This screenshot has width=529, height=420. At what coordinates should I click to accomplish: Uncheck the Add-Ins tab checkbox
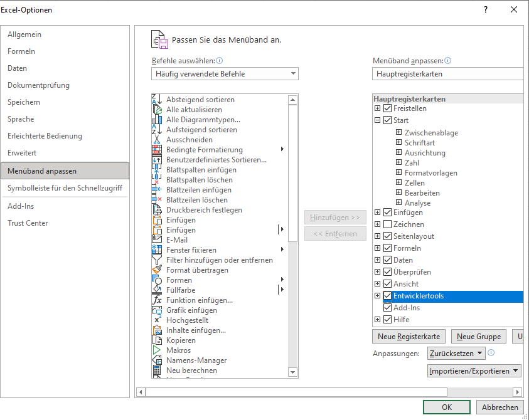tap(388, 308)
